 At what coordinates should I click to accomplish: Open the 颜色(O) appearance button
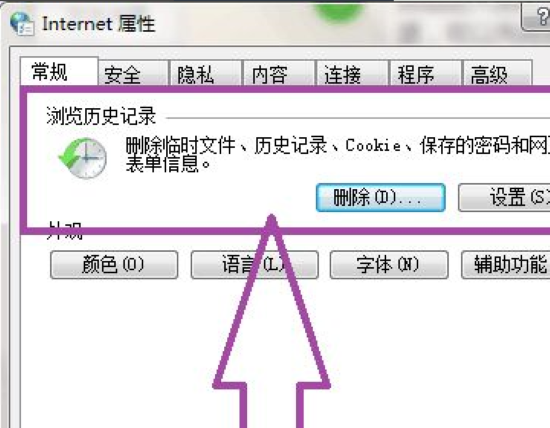114,265
